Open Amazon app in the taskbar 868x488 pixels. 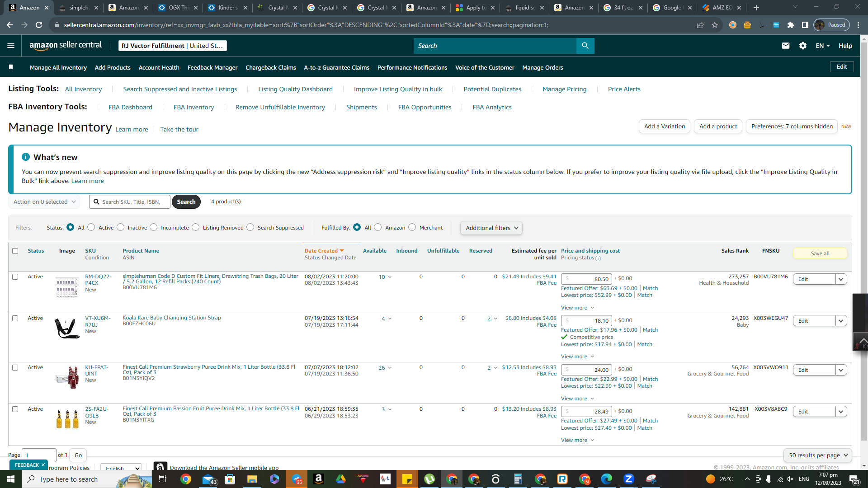[x=319, y=479]
